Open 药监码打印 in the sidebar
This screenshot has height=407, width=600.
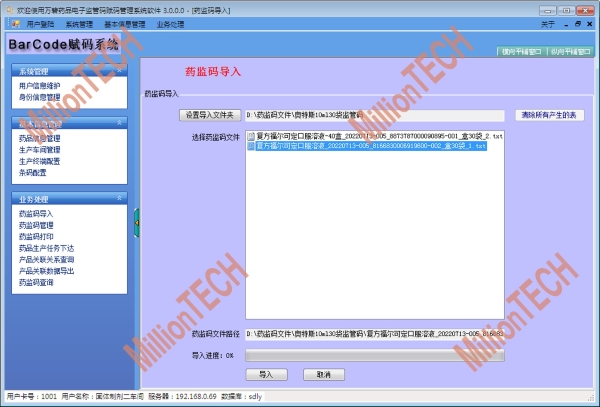point(36,237)
